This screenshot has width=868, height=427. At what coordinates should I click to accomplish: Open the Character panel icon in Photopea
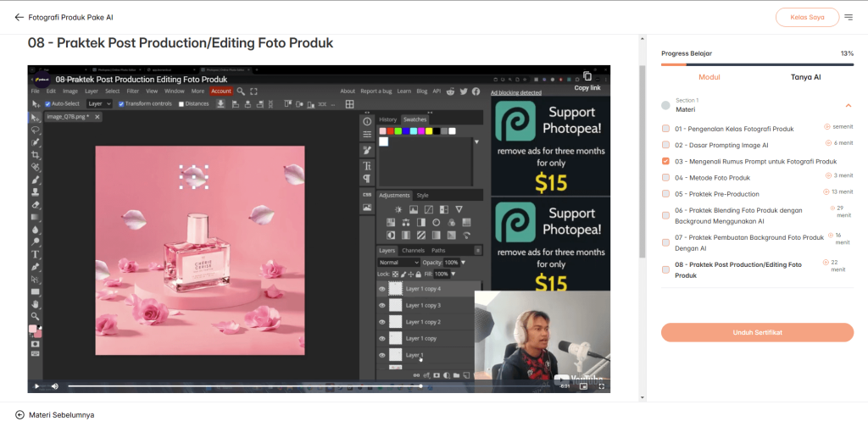pos(366,165)
